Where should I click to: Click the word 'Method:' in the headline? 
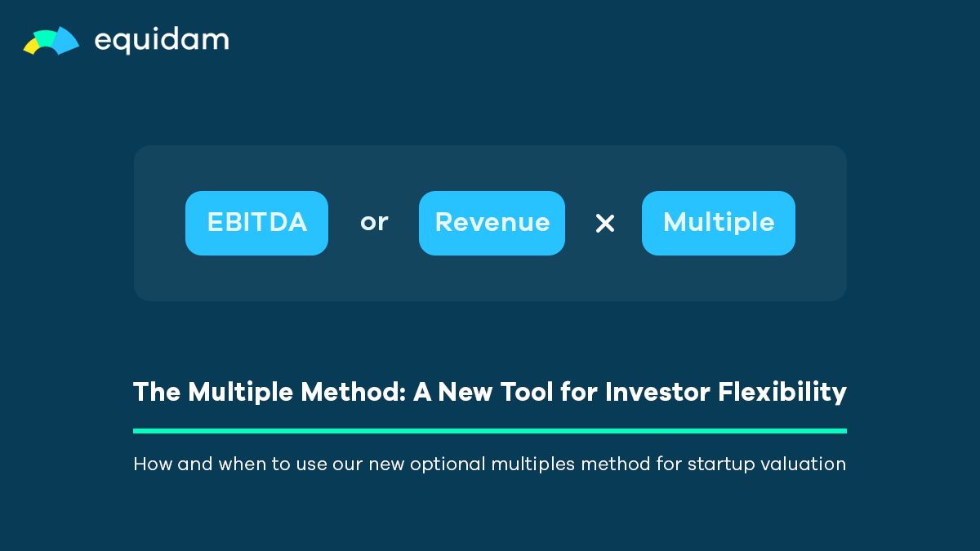coord(354,392)
